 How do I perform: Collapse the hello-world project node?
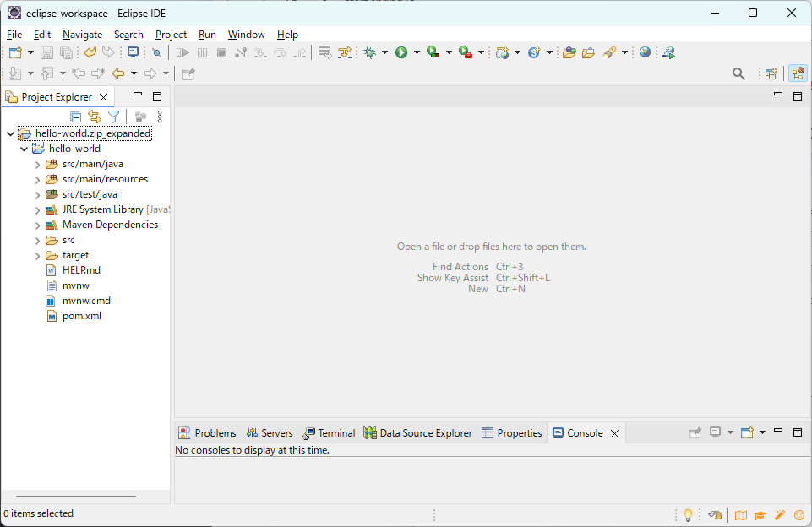(24, 149)
